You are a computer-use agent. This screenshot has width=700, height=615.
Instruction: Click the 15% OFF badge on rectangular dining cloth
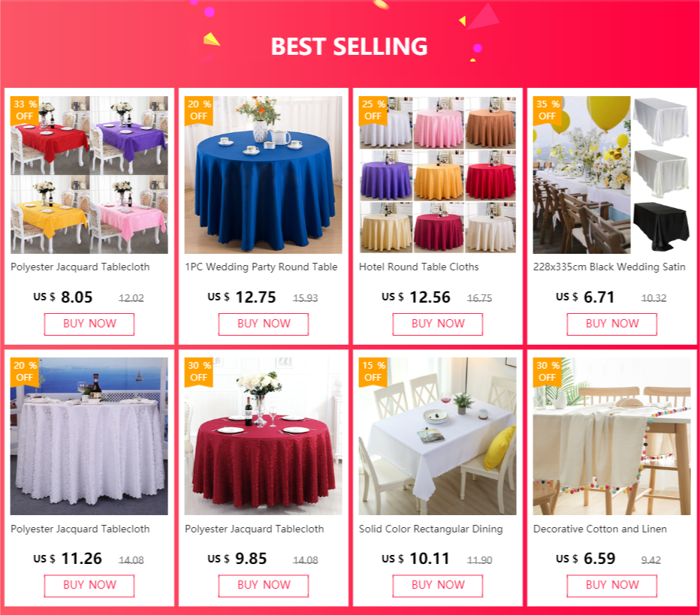click(373, 371)
